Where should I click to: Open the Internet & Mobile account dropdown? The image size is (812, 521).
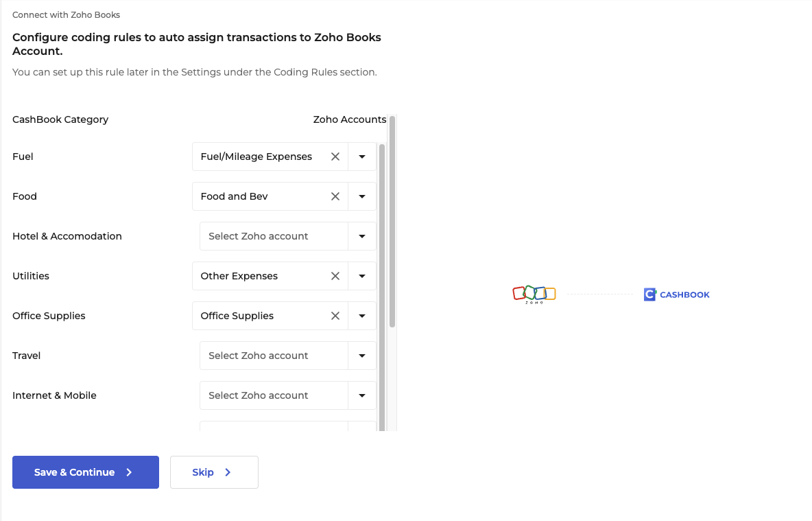362,395
